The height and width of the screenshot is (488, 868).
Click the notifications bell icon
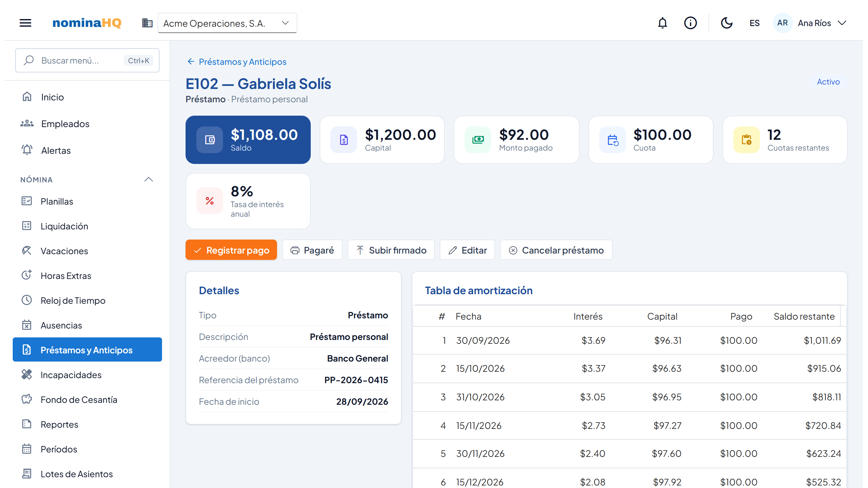coord(662,23)
